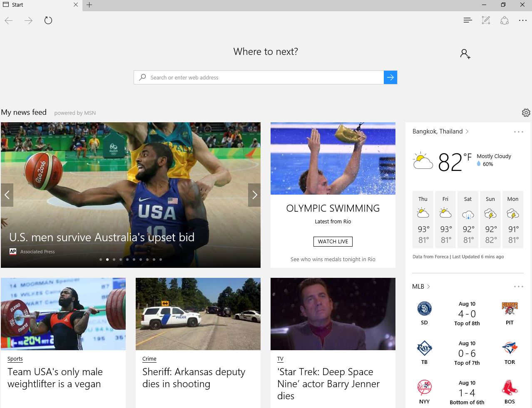Close the Start tab
This screenshot has width=532, height=408.
[76, 5]
